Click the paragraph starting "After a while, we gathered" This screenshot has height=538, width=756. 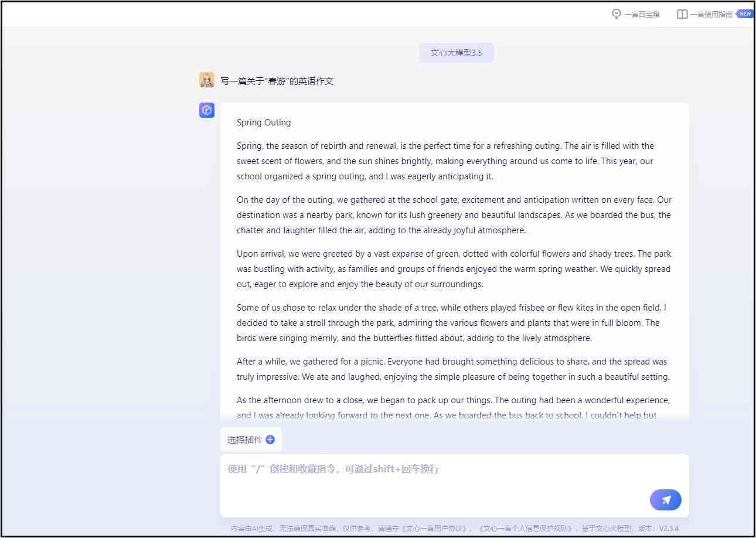tap(453, 369)
